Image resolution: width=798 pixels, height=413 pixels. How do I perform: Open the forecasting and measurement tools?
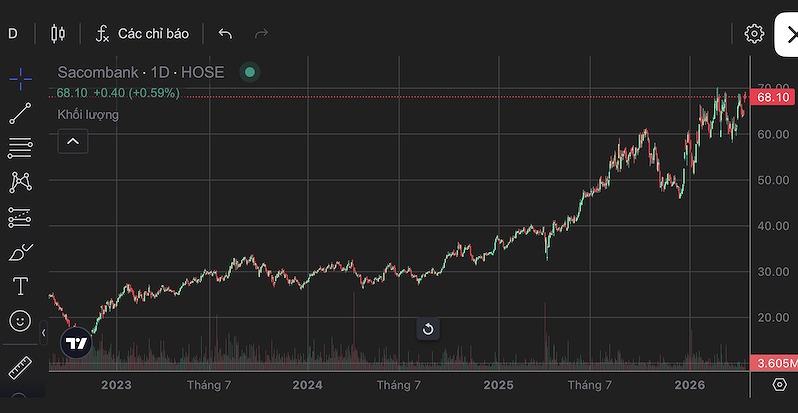[20, 217]
